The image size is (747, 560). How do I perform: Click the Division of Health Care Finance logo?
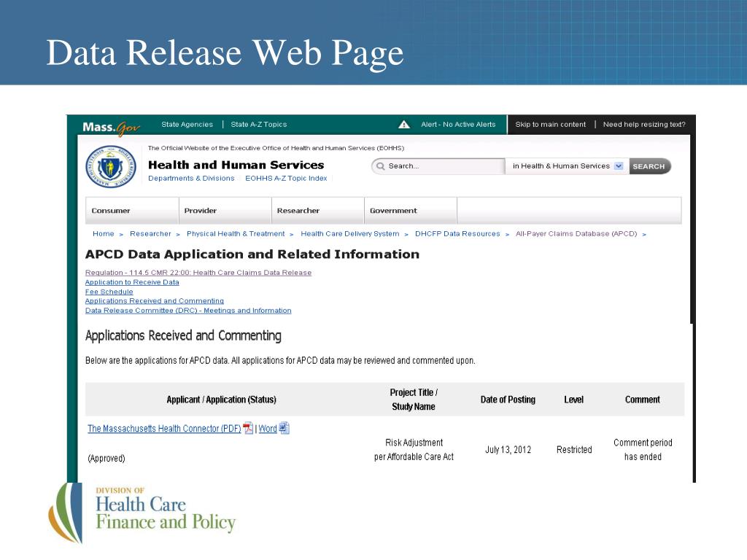[x=142, y=513]
